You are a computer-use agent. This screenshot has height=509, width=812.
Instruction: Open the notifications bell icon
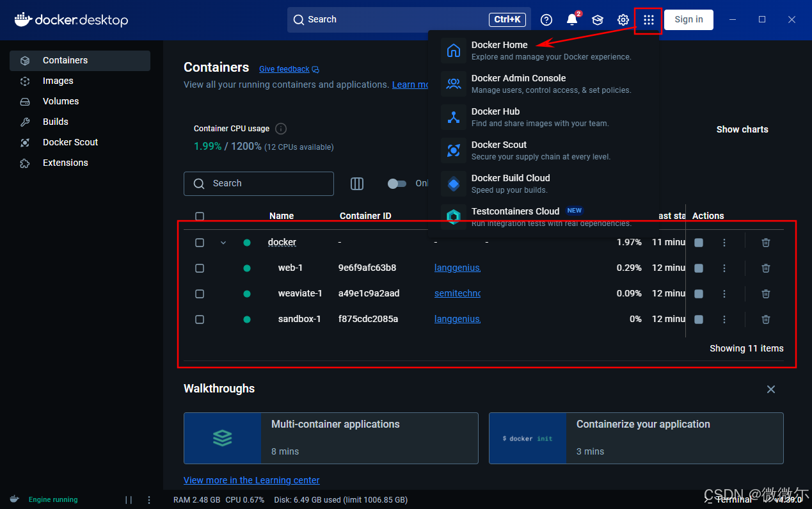click(x=571, y=20)
